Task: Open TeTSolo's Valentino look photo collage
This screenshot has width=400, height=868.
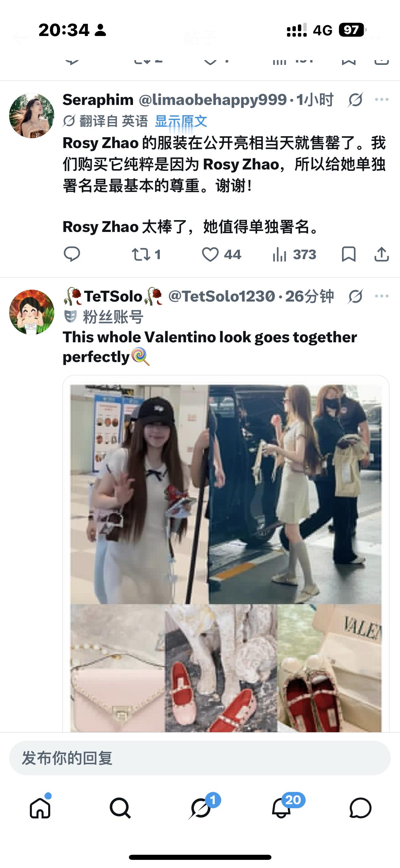Action: click(x=226, y=554)
